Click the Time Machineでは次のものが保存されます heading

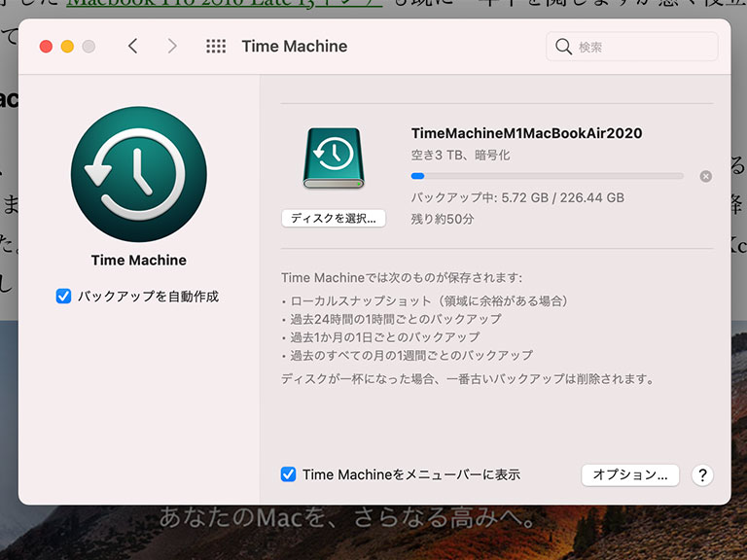click(x=402, y=278)
